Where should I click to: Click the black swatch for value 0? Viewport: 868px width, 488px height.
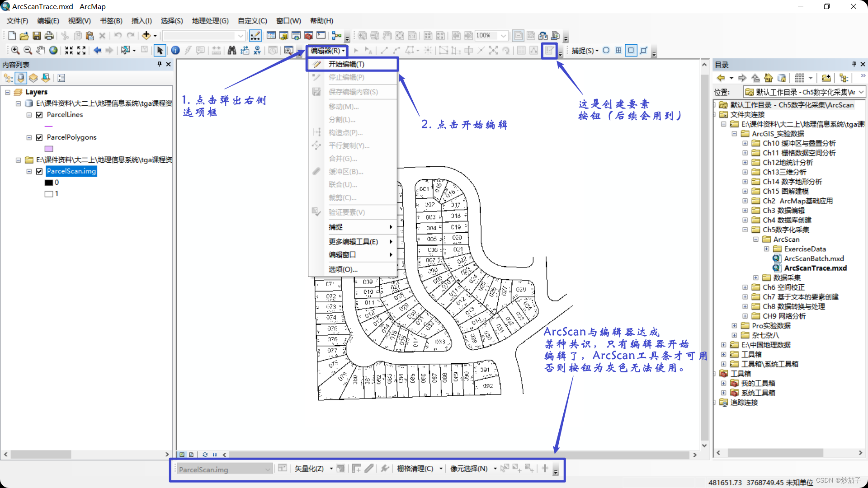[49, 183]
